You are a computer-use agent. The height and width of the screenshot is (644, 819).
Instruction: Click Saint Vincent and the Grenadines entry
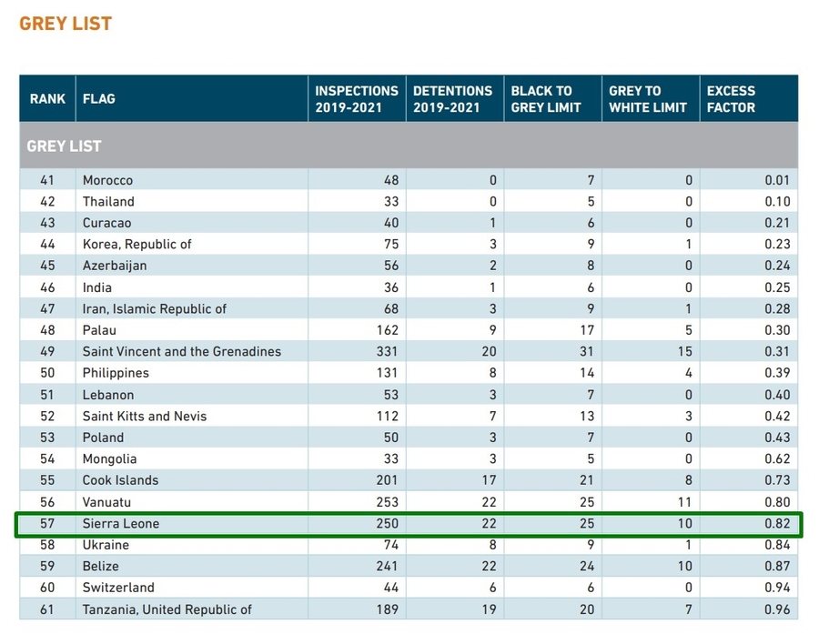[181, 351]
